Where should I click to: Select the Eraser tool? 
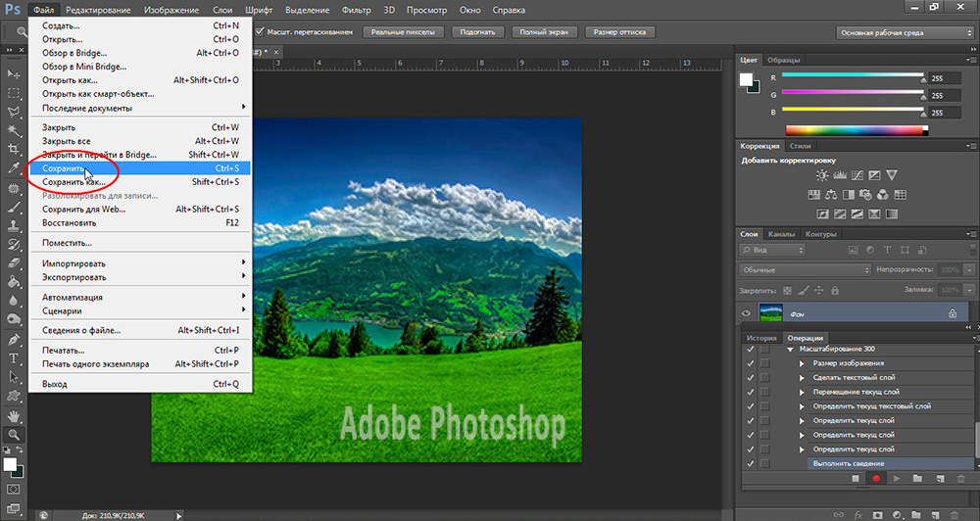pos(13,263)
